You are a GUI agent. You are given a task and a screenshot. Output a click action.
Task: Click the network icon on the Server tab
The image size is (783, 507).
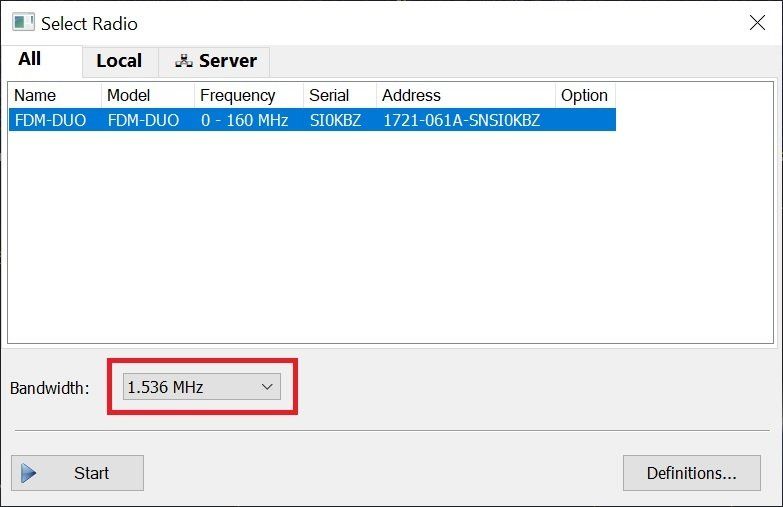click(x=184, y=61)
